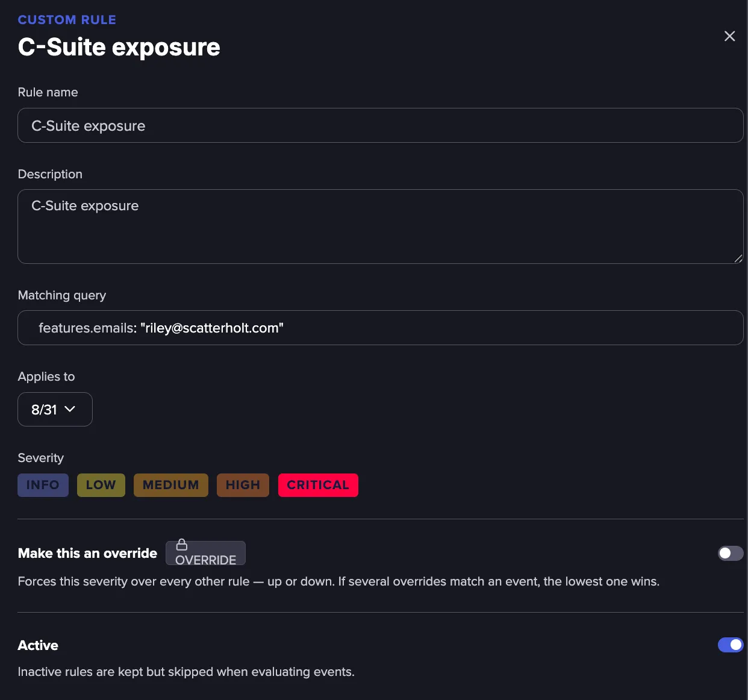Focus the Rule name input field
The height and width of the screenshot is (700, 748).
(381, 125)
